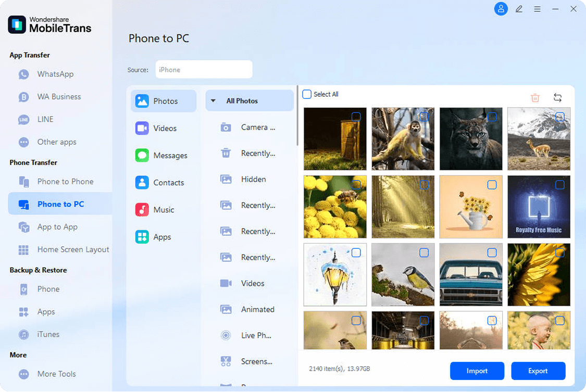Viewport: 586px width, 392px height.
Task: Collapse the All Photos album dropdown
Action: pyautogui.click(x=213, y=100)
